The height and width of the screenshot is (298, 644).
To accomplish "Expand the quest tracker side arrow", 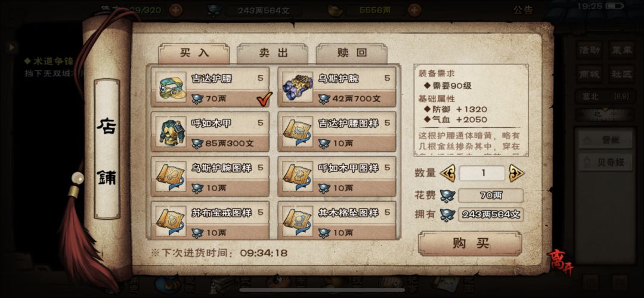I will (x=12, y=47).
